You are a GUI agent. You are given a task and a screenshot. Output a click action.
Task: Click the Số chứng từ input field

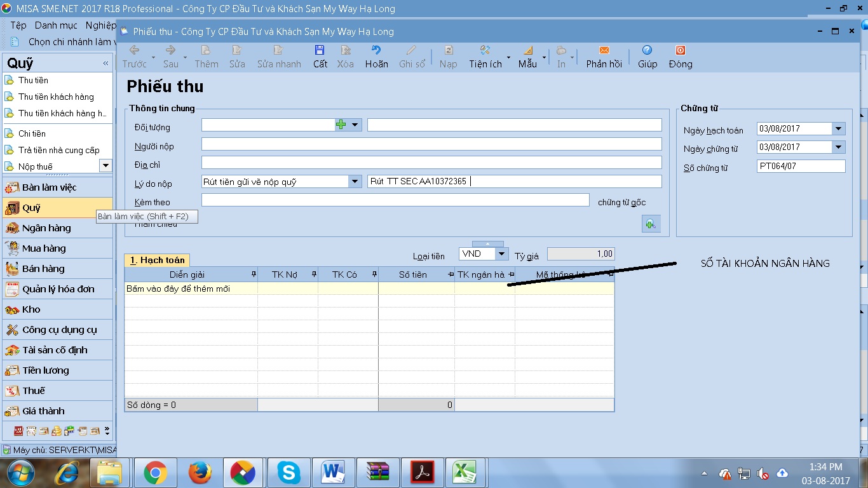point(801,166)
